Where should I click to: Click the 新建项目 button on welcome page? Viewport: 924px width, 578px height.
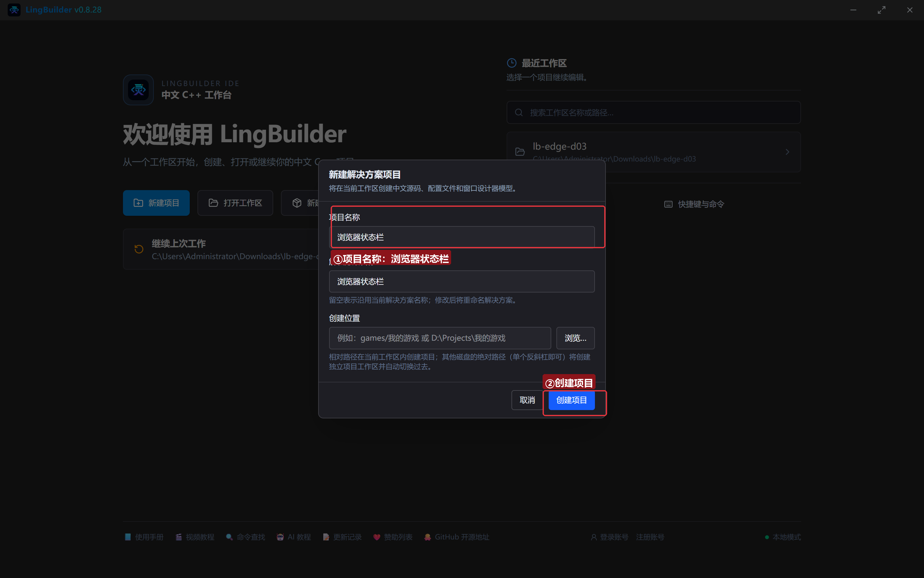[x=156, y=203]
